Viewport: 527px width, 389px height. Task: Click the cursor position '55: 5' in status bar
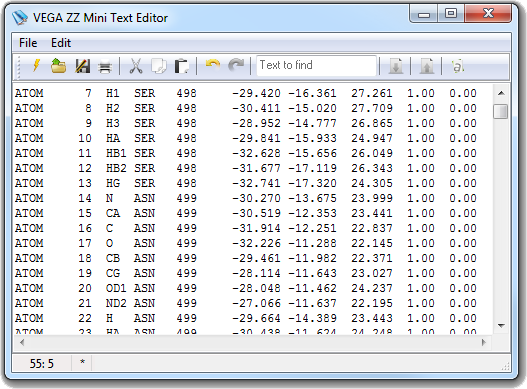coord(42,363)
